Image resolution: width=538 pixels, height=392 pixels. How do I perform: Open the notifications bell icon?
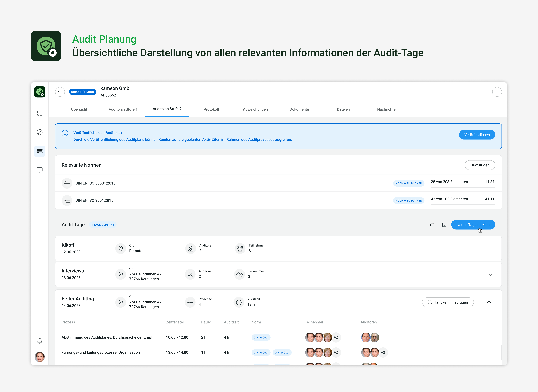(40, 341)
